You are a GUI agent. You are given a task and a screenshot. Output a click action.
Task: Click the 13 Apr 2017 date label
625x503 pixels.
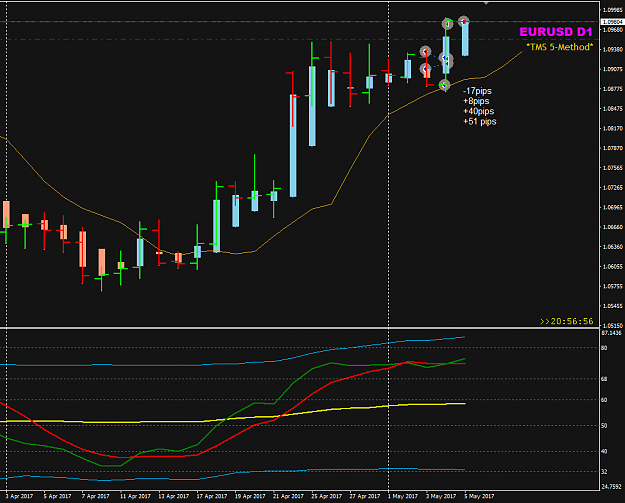[174, 496]
